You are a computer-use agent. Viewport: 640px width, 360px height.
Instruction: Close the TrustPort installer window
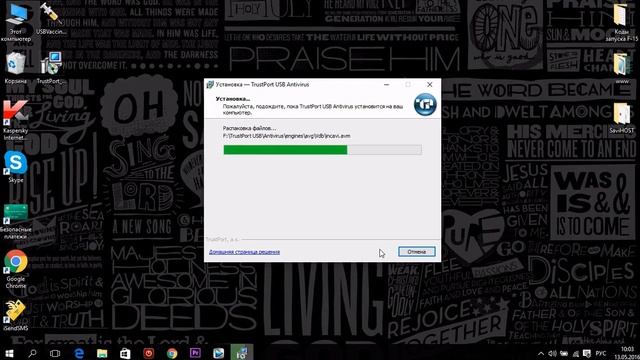(x=429, y=84)
